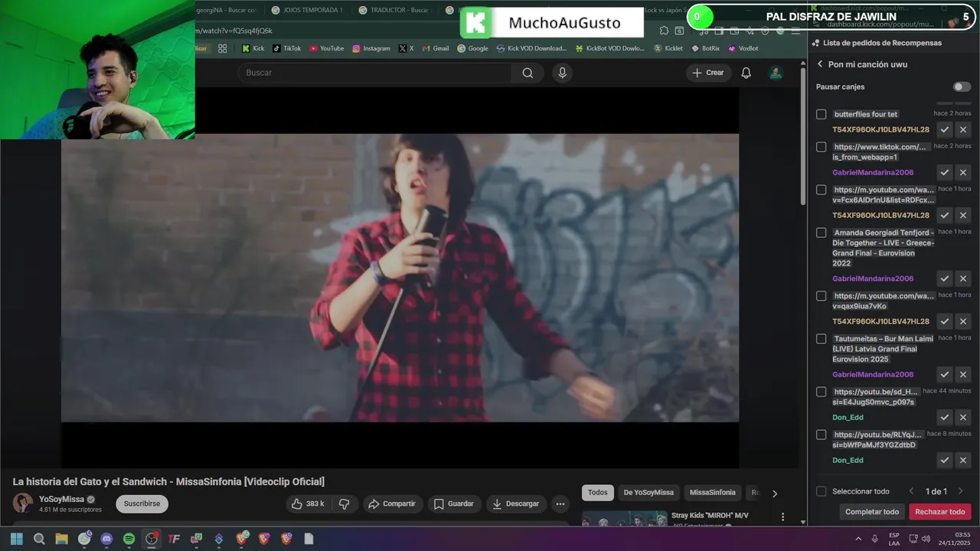
Task: Reject the Tautumeitas Bur Man Laimi request
Action: click(963, 374)
